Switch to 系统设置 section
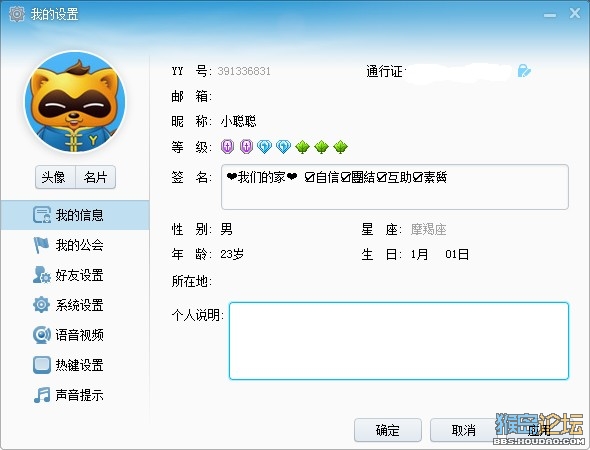The height and width of the screenshot is (450, 590). tap(75, 305)
